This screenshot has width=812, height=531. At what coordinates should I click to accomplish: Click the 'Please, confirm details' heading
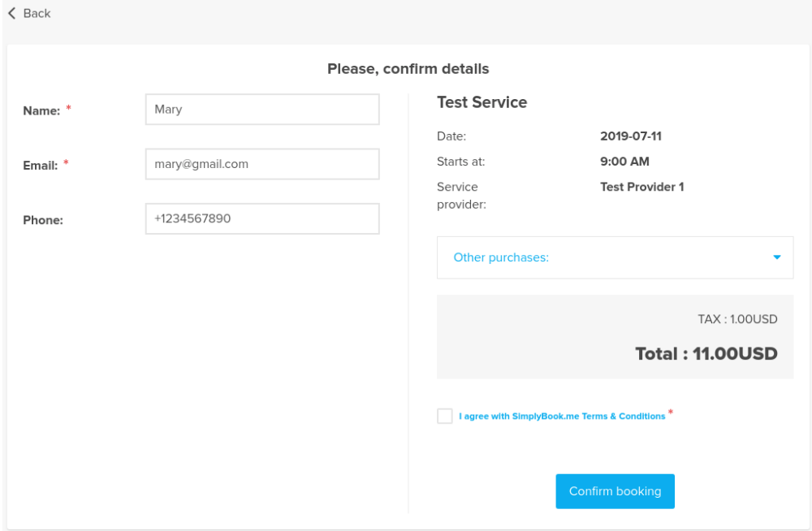(x=408, y=69)
